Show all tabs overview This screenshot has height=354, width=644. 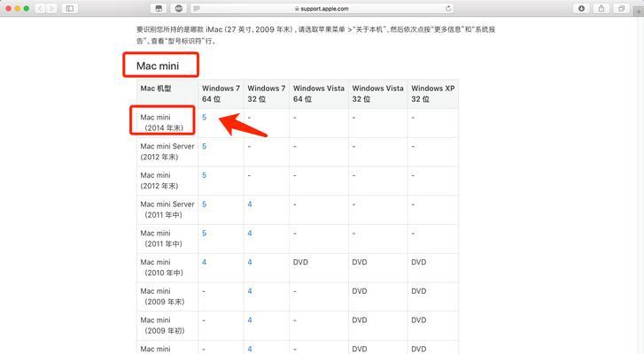621,8
